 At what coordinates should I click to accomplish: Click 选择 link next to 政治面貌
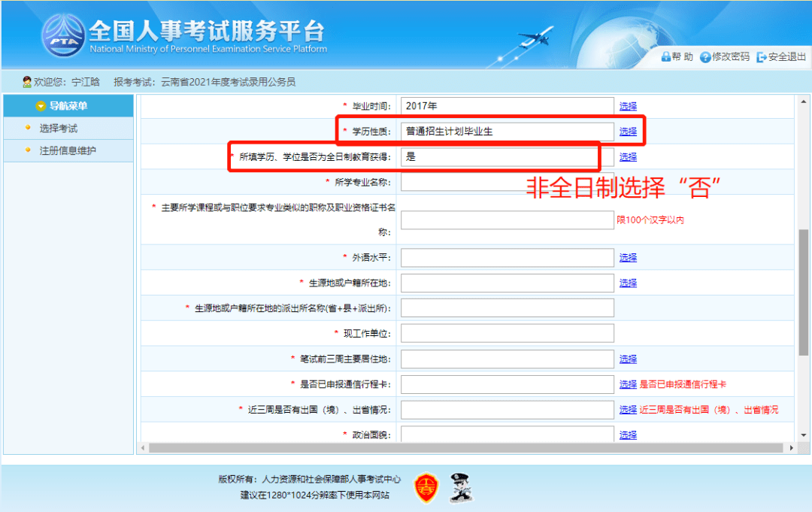(x=628, y=435)
